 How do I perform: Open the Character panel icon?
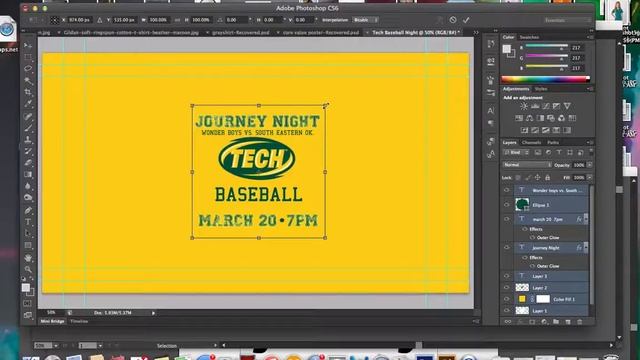(x=491, y=111)
